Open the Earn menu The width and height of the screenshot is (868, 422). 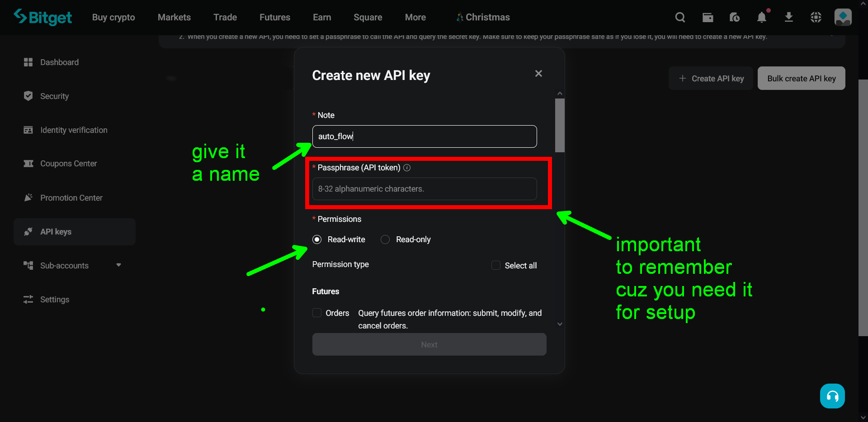point(322,17)
